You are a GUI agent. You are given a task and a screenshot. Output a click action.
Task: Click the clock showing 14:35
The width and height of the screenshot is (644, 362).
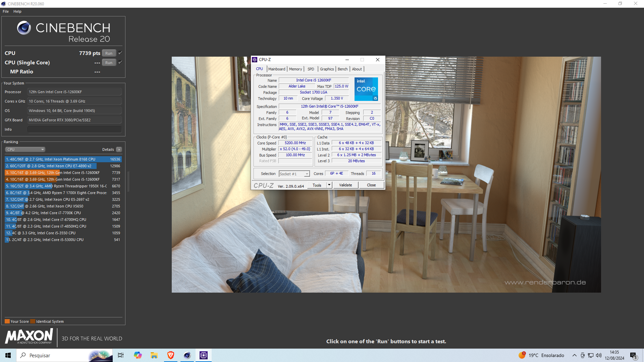614,352
